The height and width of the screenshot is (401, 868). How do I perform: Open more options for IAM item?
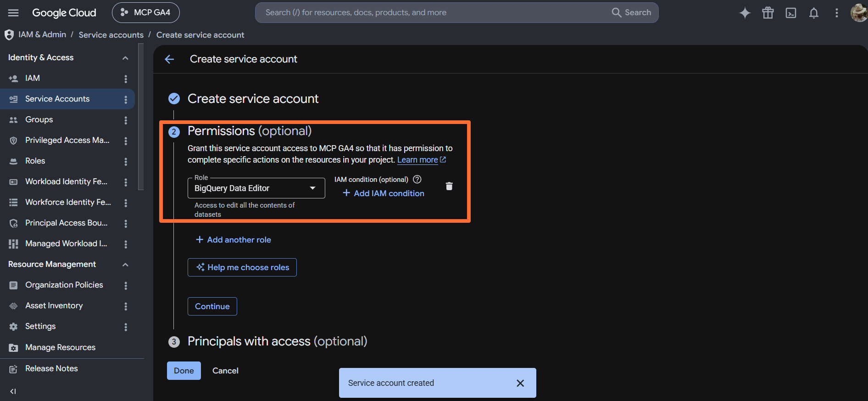[x=126, y=79]
